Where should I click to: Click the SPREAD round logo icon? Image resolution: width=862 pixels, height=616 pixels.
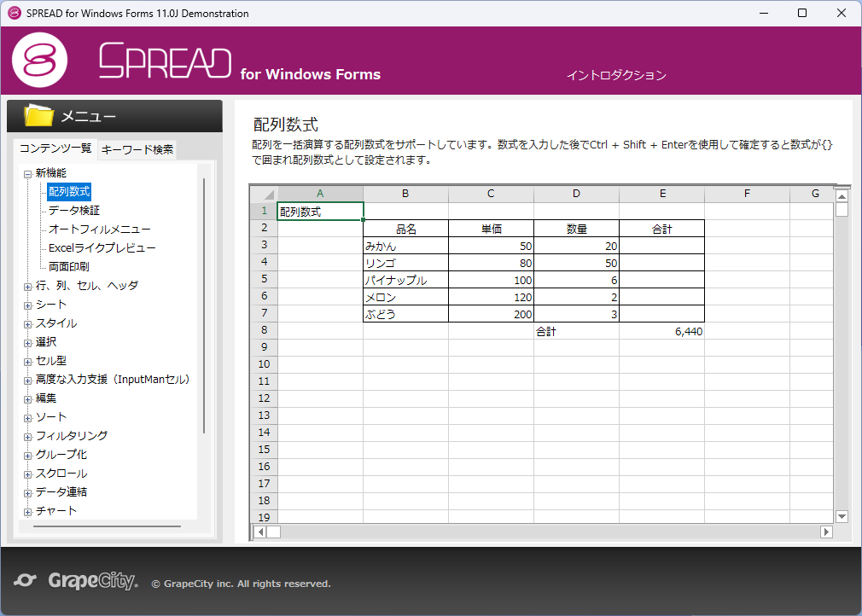(x=39, y=60)
